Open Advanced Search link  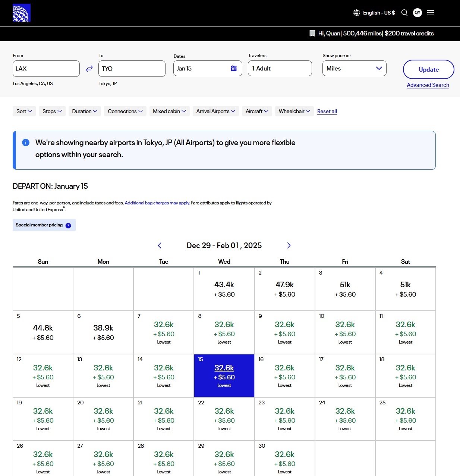[x=428, y=85]
